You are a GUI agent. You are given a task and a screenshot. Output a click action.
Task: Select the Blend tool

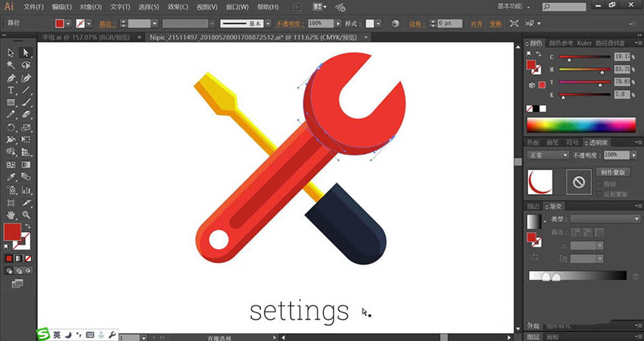click(x=25, y=177)
